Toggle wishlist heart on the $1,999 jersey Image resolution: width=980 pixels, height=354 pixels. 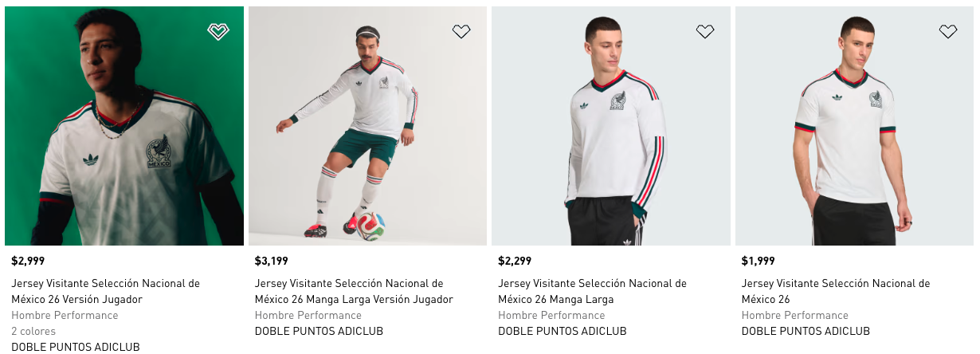pos(948,32)
